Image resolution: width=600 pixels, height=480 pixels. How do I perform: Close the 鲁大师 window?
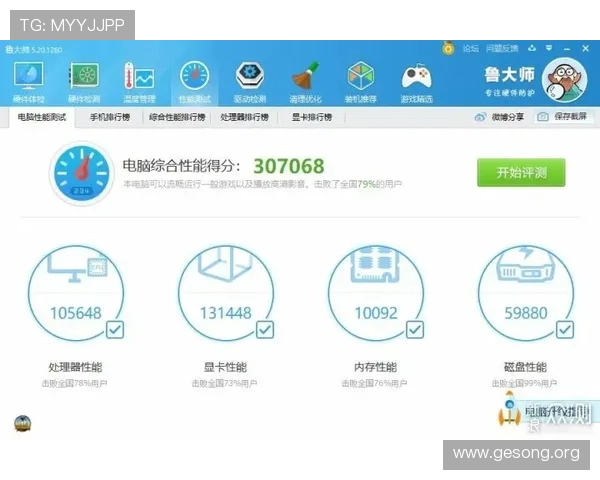(585, 49)
